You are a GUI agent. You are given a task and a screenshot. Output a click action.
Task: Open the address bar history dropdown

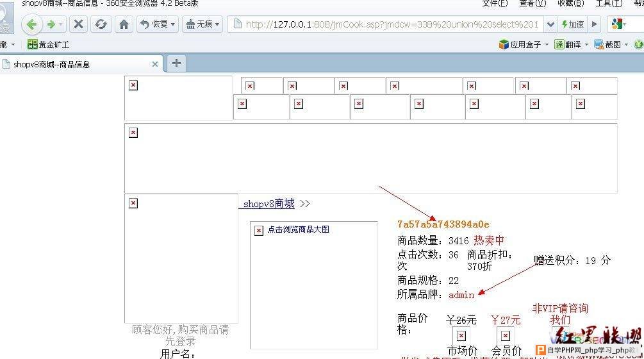[550, 24]
